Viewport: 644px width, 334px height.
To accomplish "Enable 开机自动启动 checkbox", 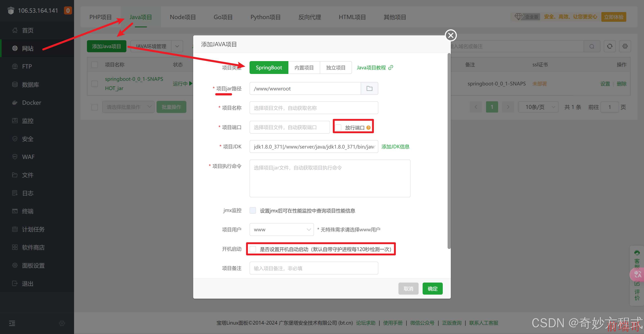I will (x=253, y=249).
